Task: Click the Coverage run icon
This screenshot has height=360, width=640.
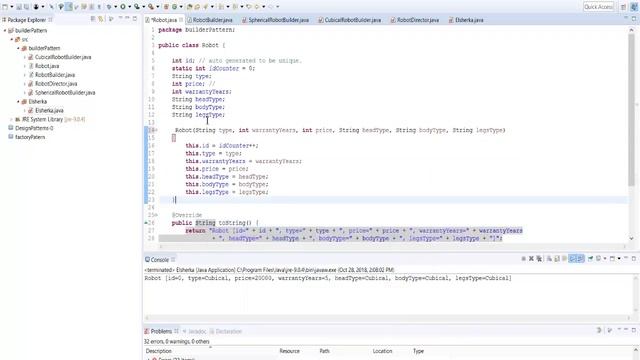Action: pos(137,7)
